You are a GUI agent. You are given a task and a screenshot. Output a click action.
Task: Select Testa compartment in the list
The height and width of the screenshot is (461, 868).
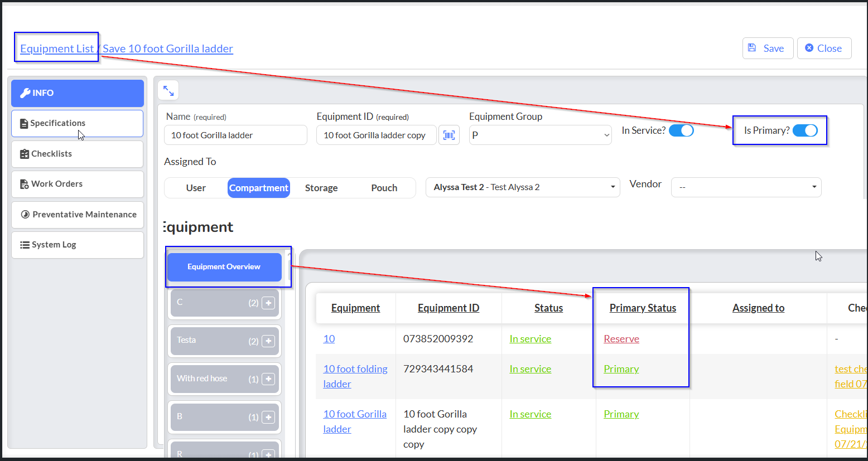click(224, 341)
